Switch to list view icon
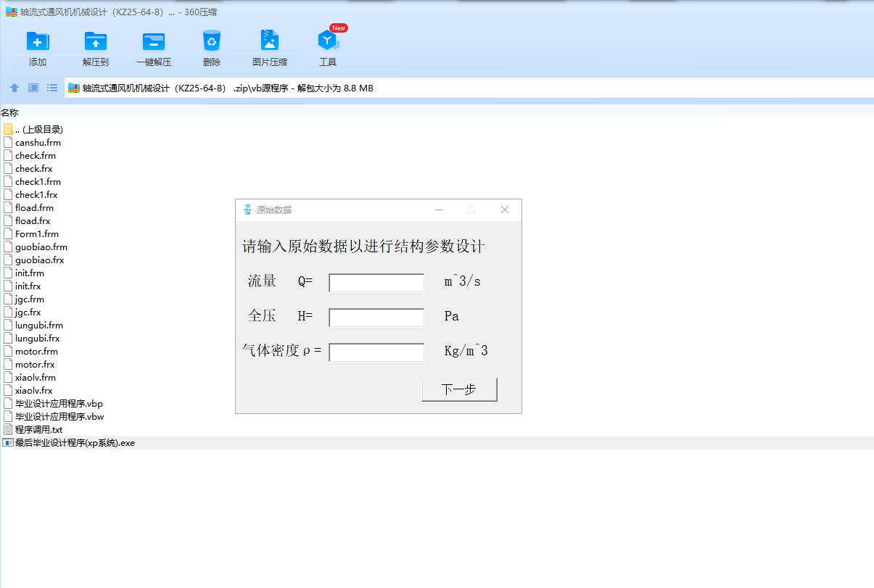Viewport: 874px width, 588px height. [52, 88]
